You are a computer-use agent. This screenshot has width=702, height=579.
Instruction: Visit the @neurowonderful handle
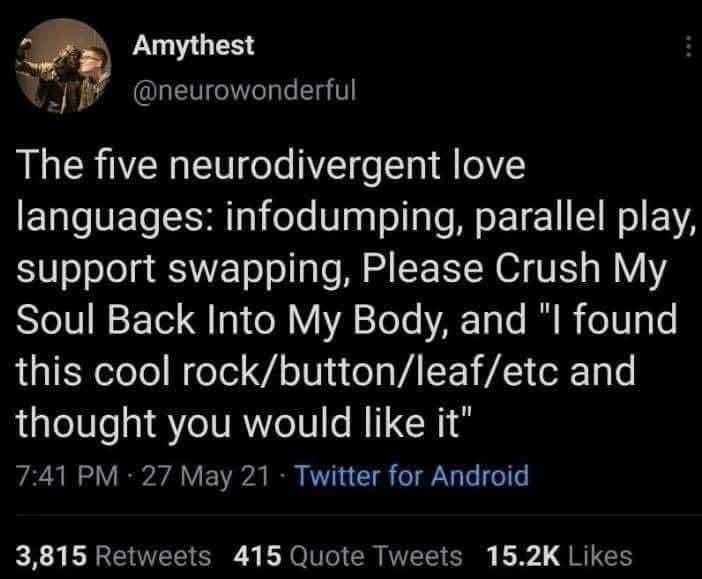pyautogui.click(x=244, y=90)
